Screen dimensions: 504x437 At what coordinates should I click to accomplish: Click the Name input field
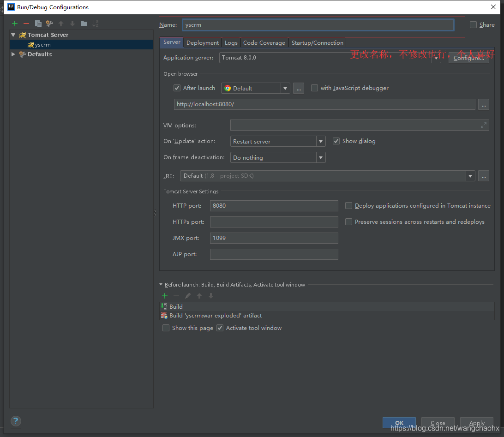[x=318, y=25]
